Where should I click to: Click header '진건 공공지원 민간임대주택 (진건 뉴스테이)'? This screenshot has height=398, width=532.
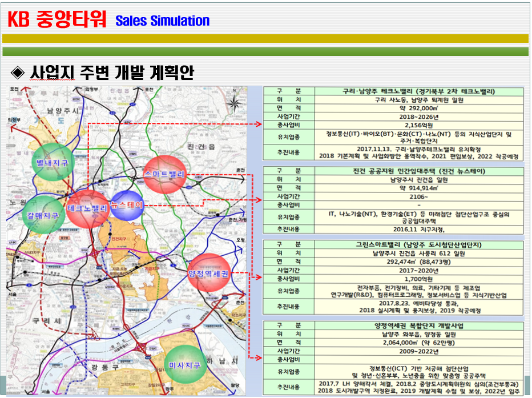click(418, 171)
